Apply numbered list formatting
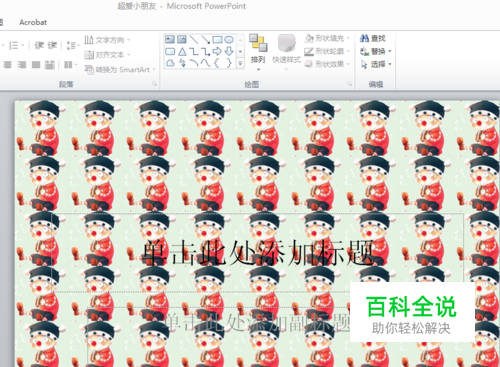The height and width of the screenshot is (367, 500). (x=13, y=45)
